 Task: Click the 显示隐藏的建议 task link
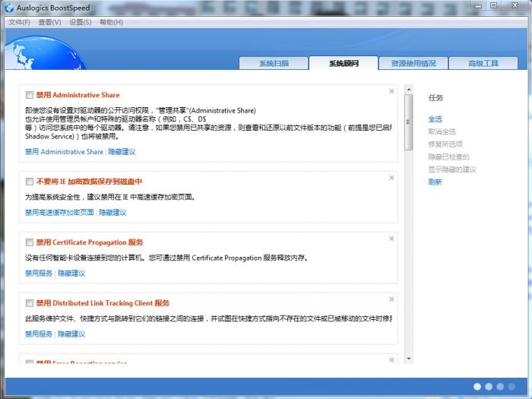[x=452, y=169]
